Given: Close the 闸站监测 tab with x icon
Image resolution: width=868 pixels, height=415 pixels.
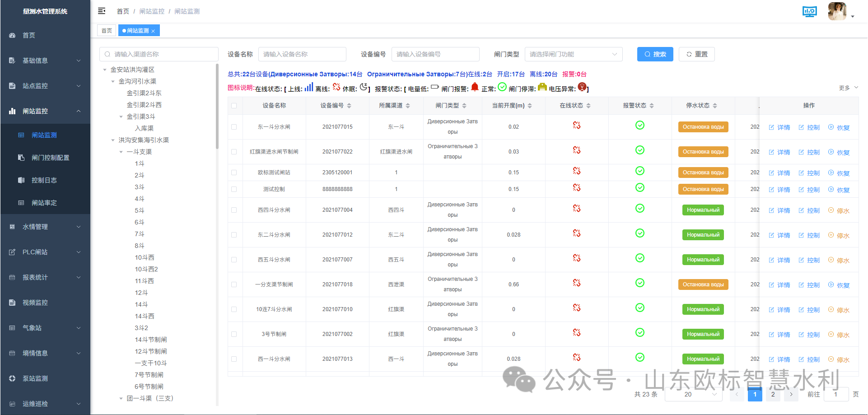Looking at the screenshot, I should (153, 31).
